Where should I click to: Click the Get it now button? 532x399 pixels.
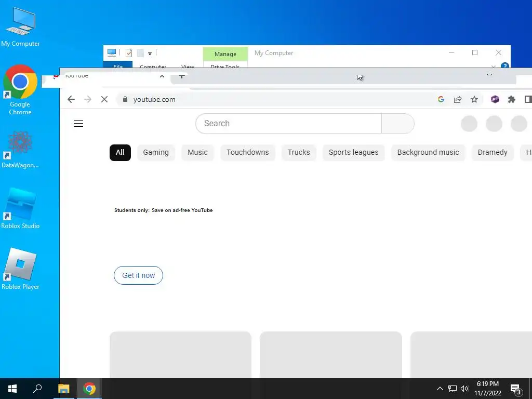(138, 275)
